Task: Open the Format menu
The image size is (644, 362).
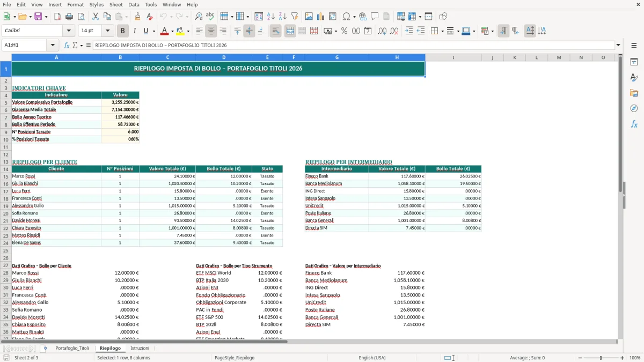Action: [x=75, y=4]
